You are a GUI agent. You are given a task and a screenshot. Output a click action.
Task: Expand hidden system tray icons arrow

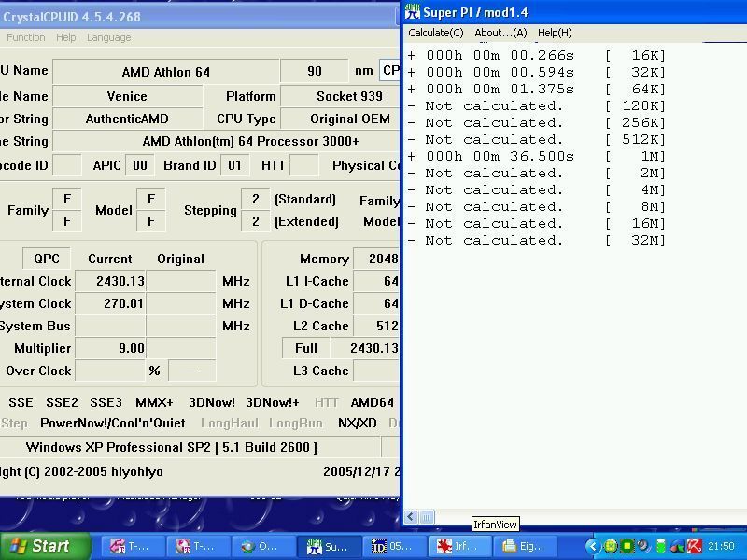(x=593, y=546)
